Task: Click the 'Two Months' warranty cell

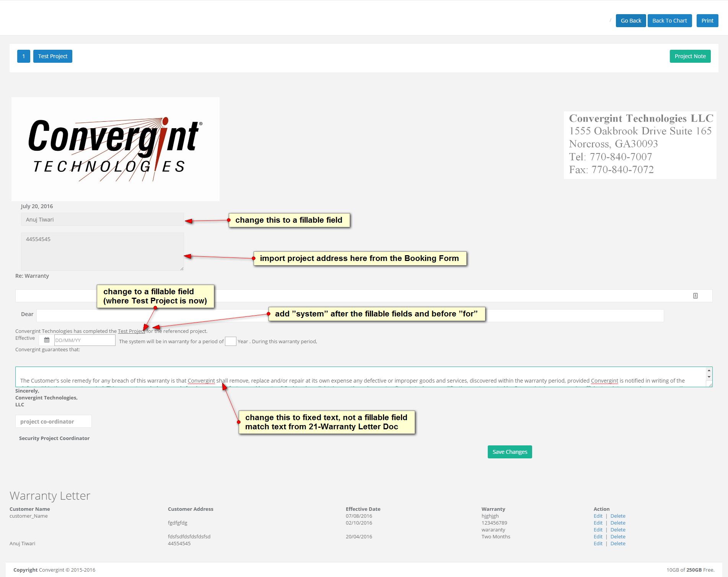Action: pyautogui.click(x=496, y=537)
